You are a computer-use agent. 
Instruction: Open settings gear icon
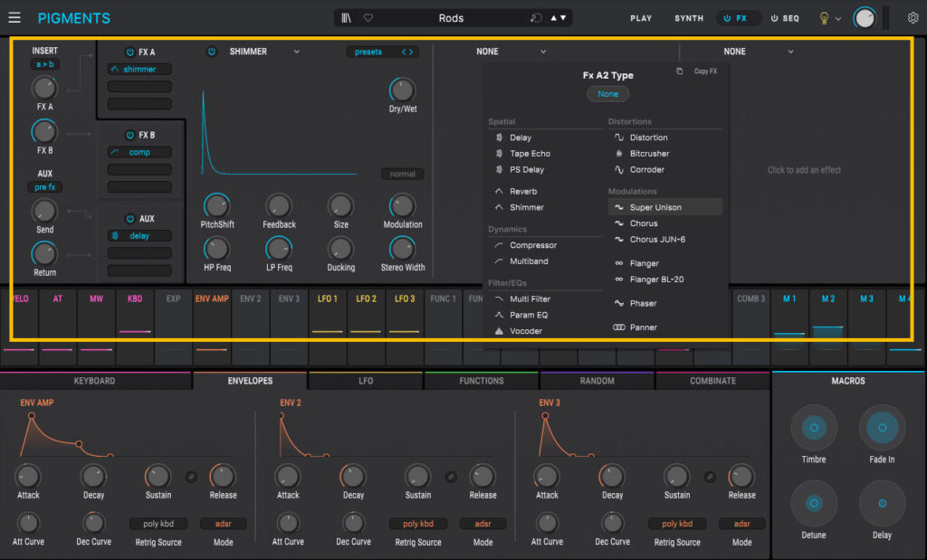pyautogui.click(x=913, y=18)
